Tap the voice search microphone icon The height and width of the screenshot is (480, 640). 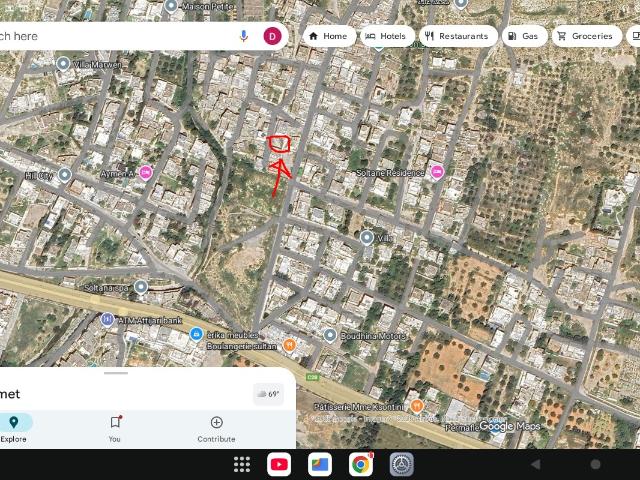(244, 36)
